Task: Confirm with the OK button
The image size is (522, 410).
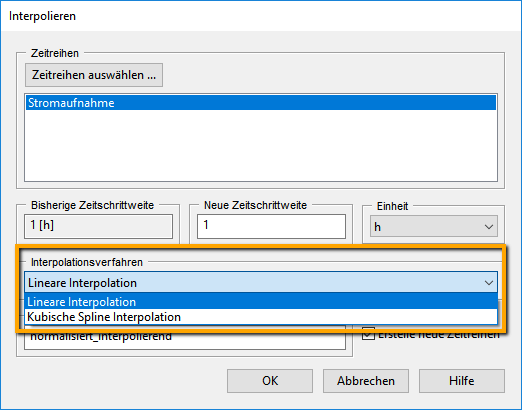Action: tap(270, 381)
